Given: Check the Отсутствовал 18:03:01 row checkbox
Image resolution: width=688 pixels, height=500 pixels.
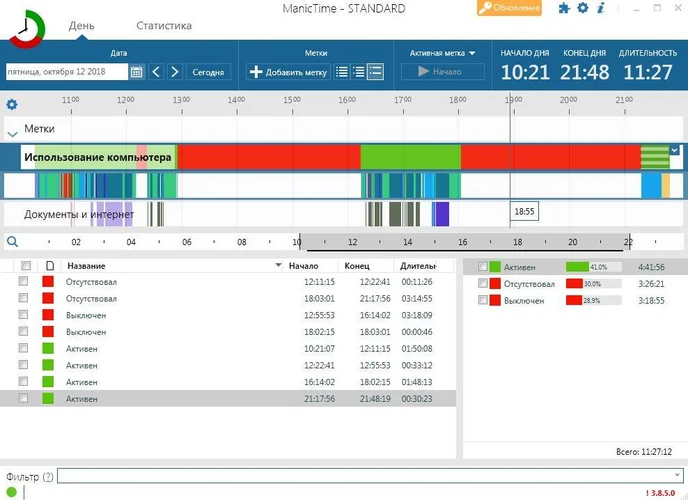Looking at the screenshot, I should coord(23,298).
